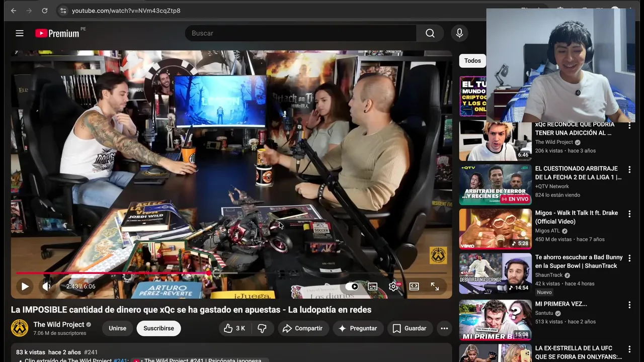644x362 pixels.
Task: Open Migos Walk It Talk It thumbnail
Action: tap(495, 229)
